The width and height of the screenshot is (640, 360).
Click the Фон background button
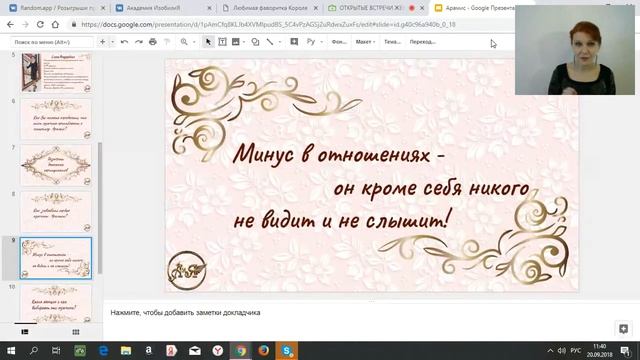pyautogui.click(x=339, y=42)
